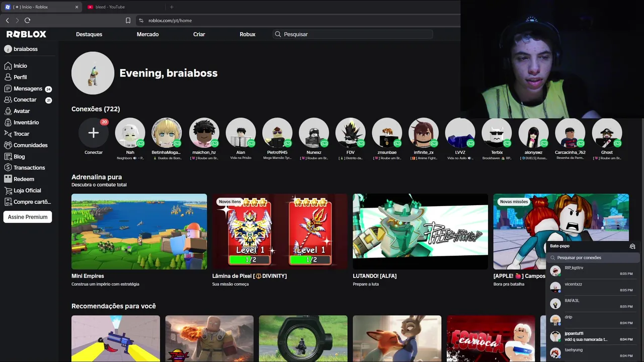Click the Roblox search field
644x362 pixels.
click(x=353, y=34)
